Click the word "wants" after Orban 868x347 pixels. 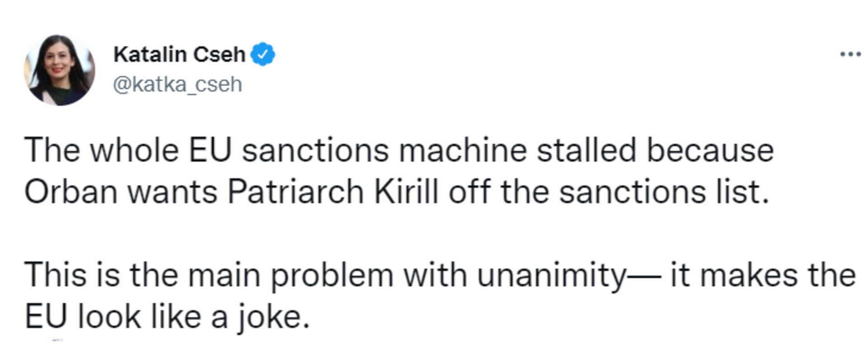[x=173, y=192]
